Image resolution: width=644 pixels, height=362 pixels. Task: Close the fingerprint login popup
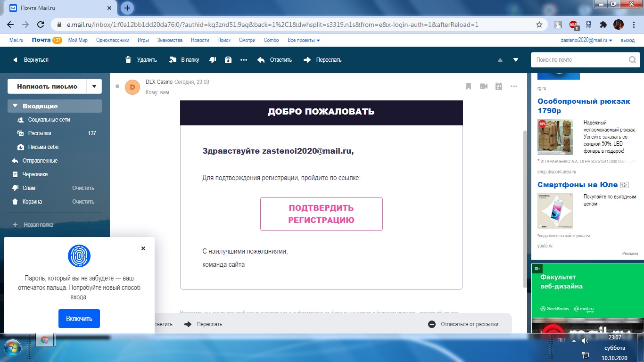tap(143, 248)
